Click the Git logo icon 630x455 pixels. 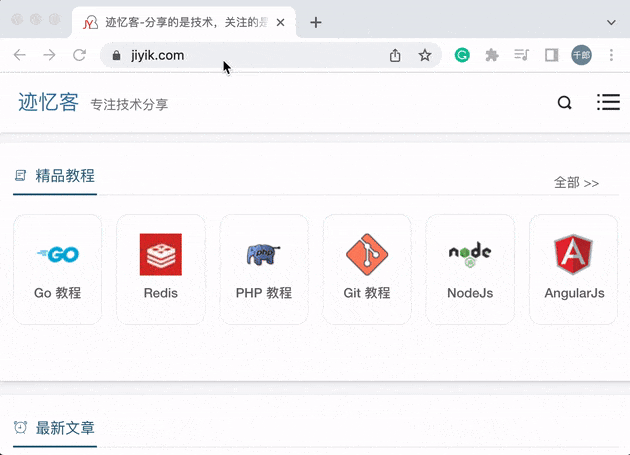[367, 254]
